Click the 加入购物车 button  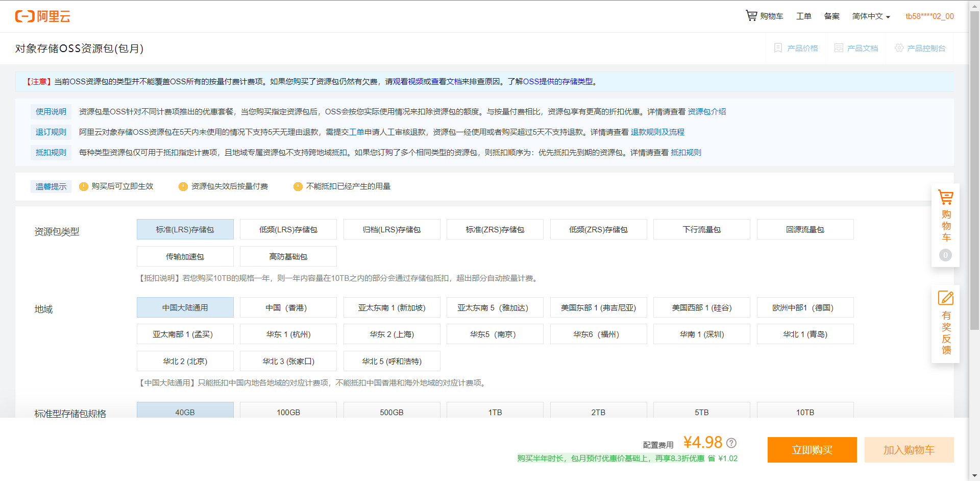tap(909, 450)
